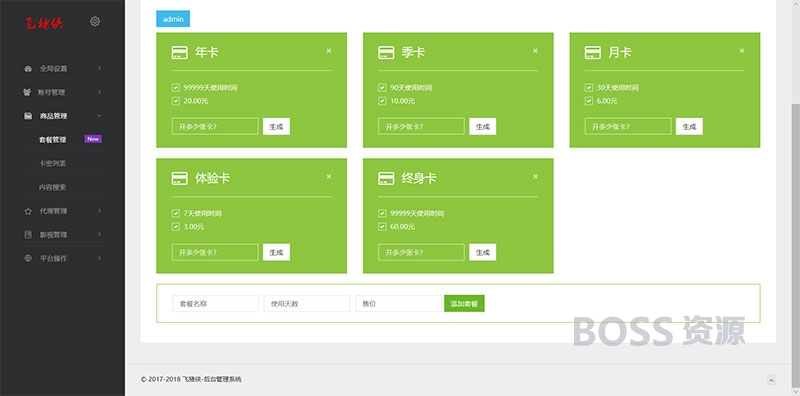Focus the 开多少张卡 field in 季卡
This screenshot has height=396, width=800.
click(x=421, y=127)
